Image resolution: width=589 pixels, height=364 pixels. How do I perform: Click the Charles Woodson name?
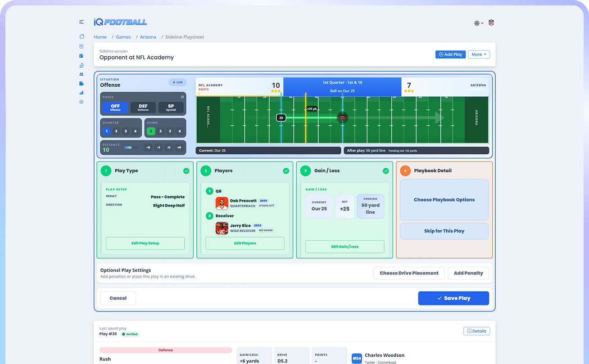pyautogui.click(x=385, y=355)
